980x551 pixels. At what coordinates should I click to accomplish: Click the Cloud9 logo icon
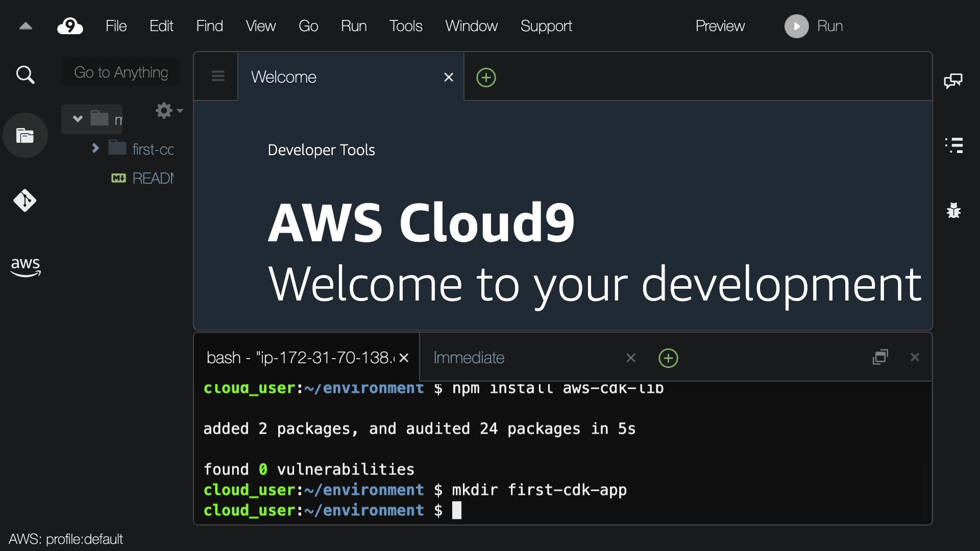pyautogui.click(x=70, y=26)
